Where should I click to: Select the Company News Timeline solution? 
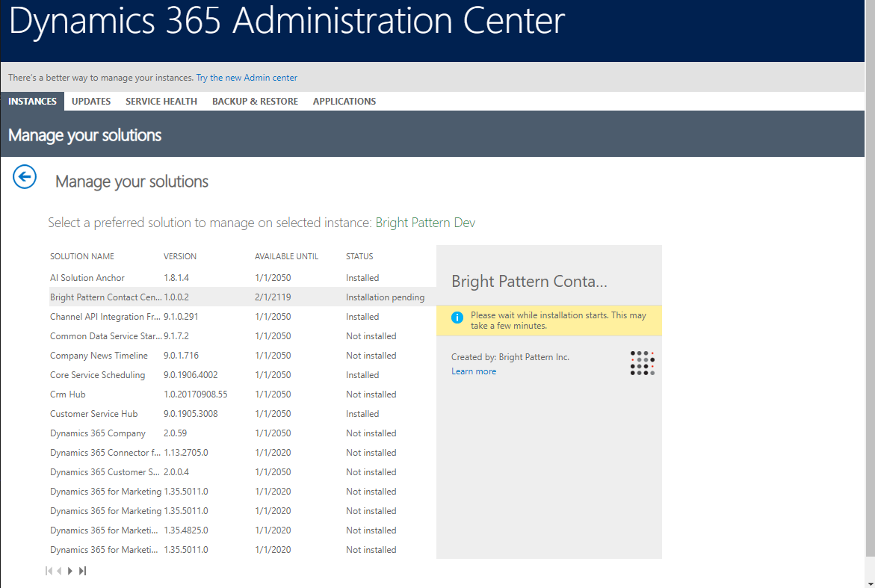tap(242, 356)
